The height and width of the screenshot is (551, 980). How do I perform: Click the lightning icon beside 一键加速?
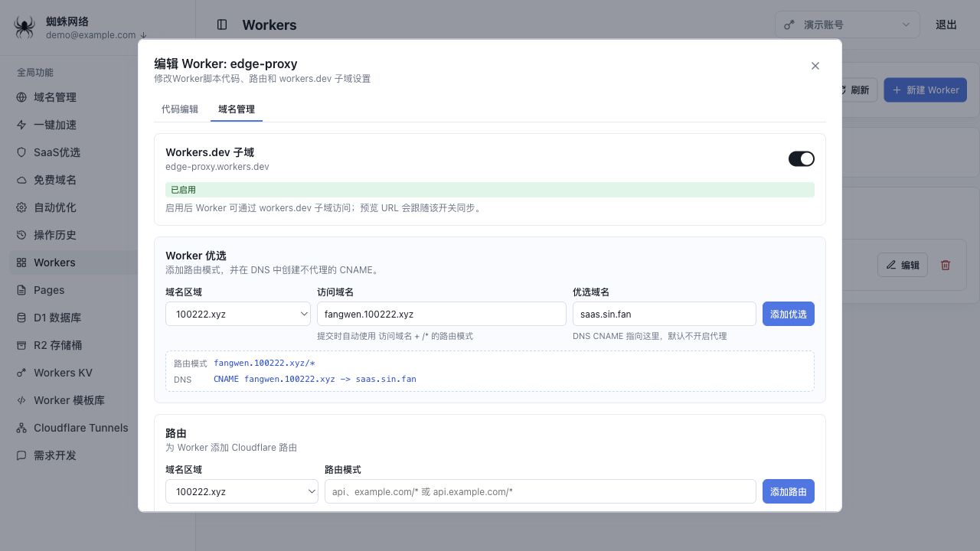[x=21, y=125]
